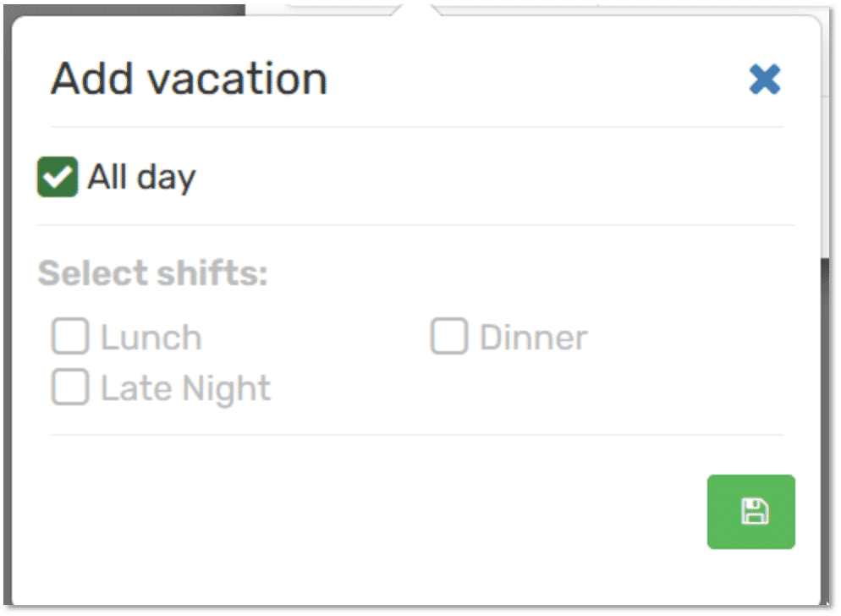Select the Late Night shift checkbox

(70, 388)
